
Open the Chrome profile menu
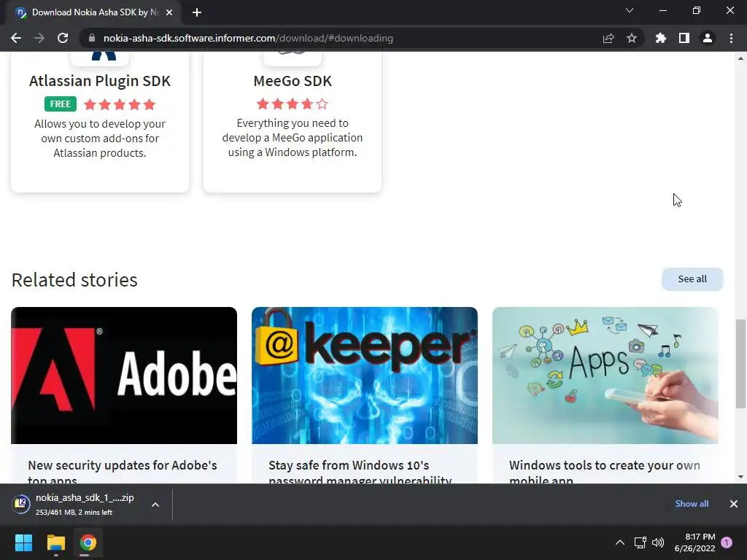click(708, 38)
